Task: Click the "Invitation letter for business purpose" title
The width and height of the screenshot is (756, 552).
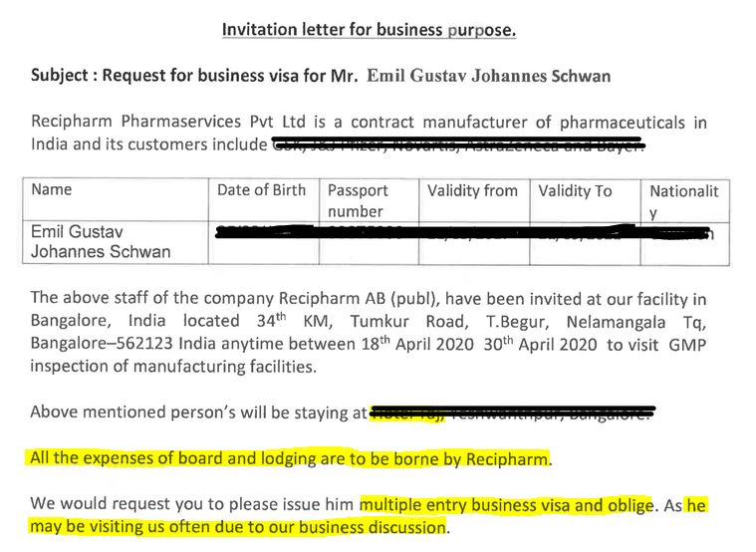Action: 368,30
